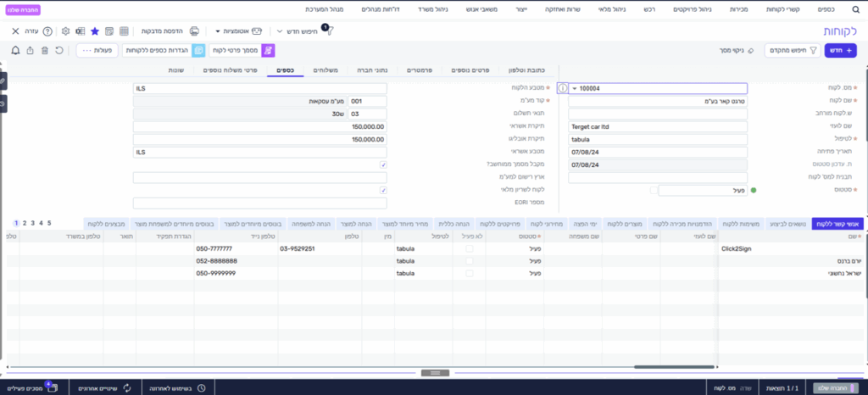The image size is (868, 395).
Task: Open מנהל המערכת top menu
Action: coord(324,9)
